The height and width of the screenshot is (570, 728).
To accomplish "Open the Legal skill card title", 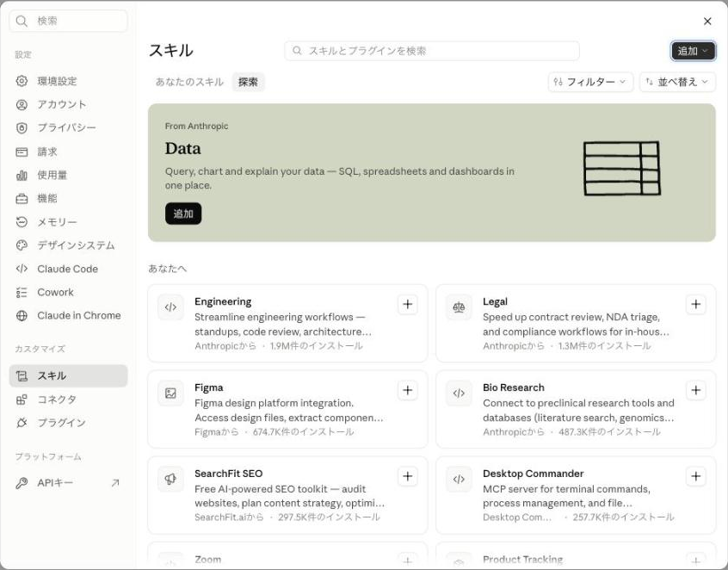I will (x=495, y=301).
